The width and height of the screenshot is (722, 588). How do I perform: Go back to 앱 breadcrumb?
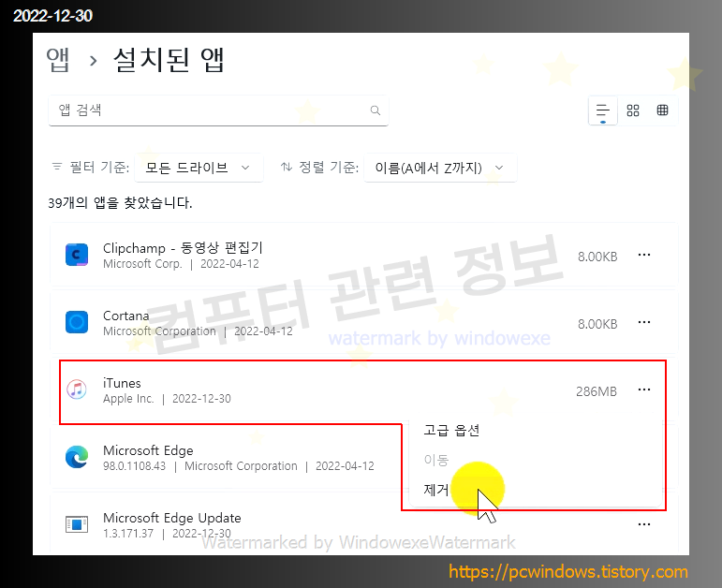(x=58, y=60)
